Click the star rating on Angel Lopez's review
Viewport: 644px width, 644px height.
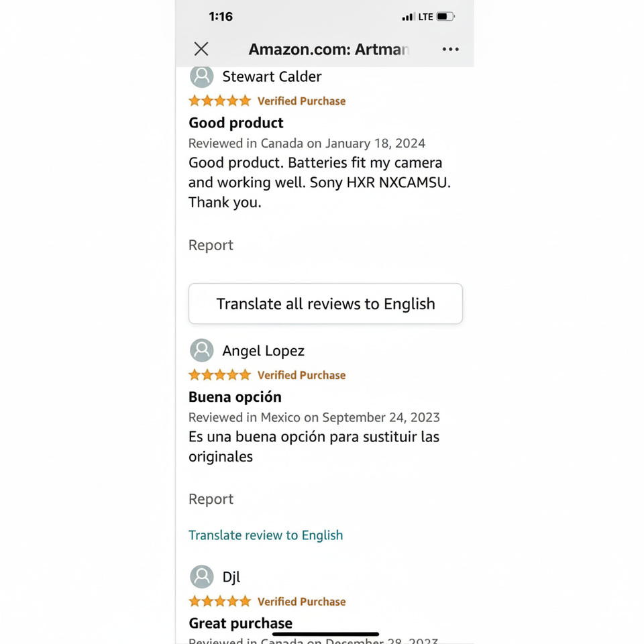click(219, 375)
